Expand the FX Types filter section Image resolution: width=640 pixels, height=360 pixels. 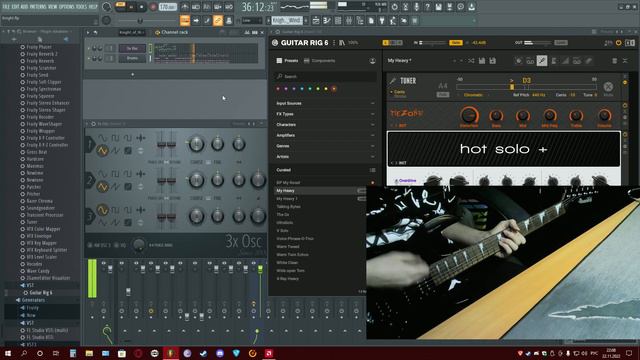[x=325, y=114]
